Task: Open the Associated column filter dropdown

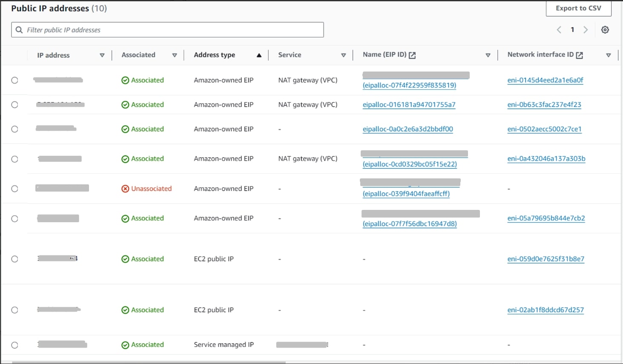Action: coord(175,55)
